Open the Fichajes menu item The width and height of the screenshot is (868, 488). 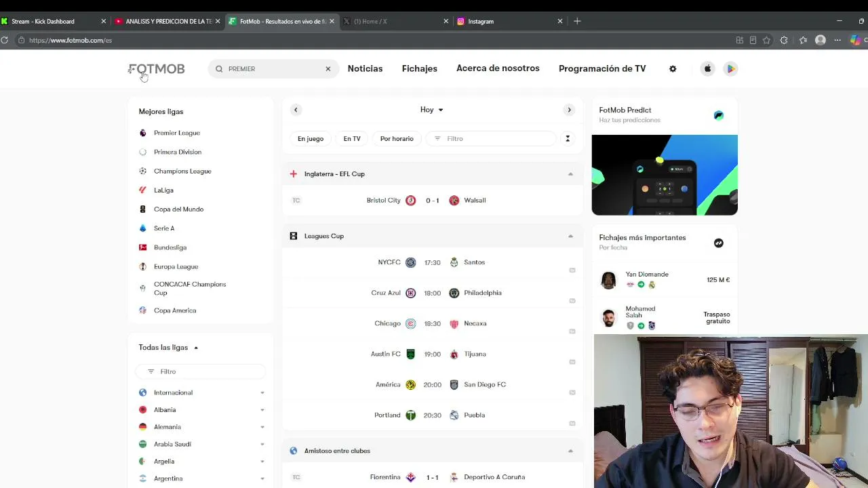pos(419,68)
